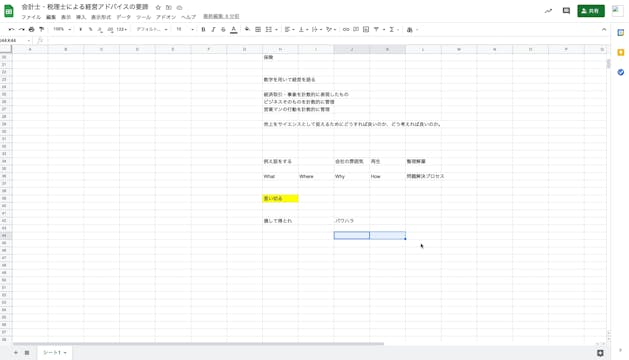Open the Google Sheets home icon

tap(9, 11)
